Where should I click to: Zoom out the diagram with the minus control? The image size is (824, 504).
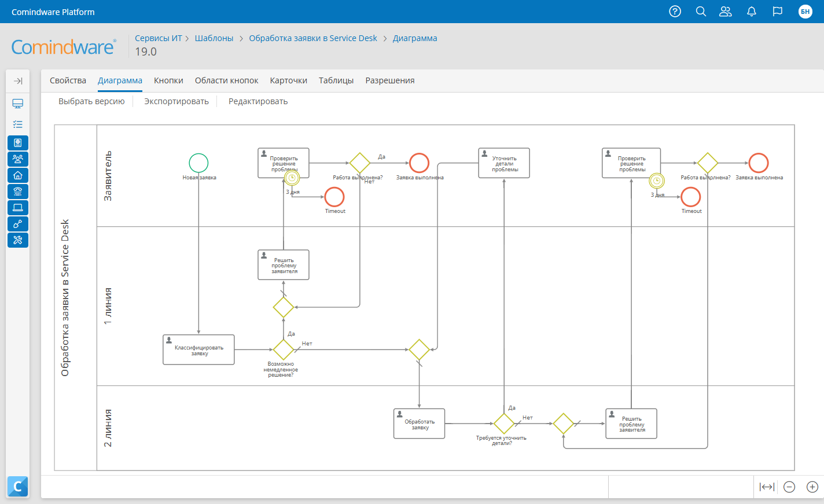(788, 487)
